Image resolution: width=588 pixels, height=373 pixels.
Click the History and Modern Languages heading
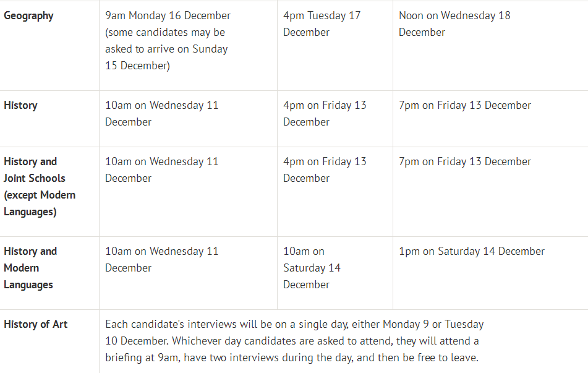(x=30, y=268)
